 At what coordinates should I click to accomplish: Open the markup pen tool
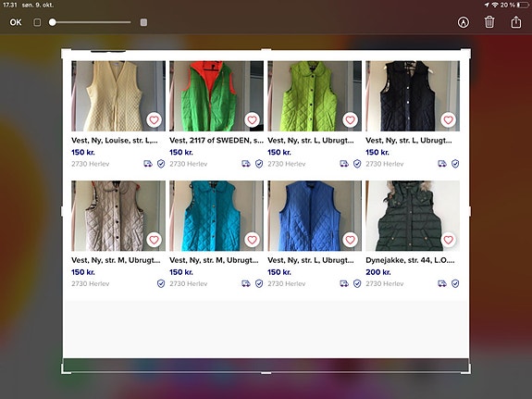[464, 22]
